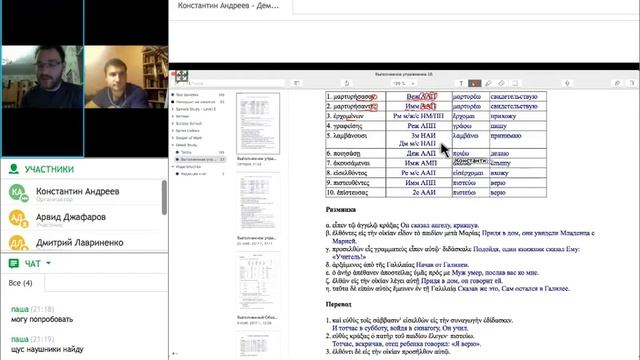
Task: Click the Разминка heading in the document
Action: [341, 209]
